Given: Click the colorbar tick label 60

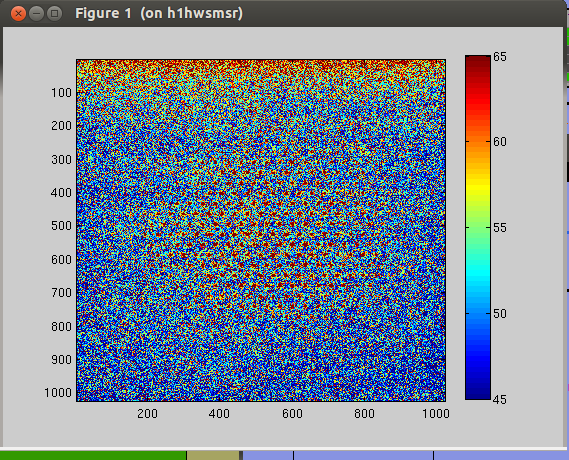Looking at the screenshot, I should pyautogui.click(x=500, y=142).
